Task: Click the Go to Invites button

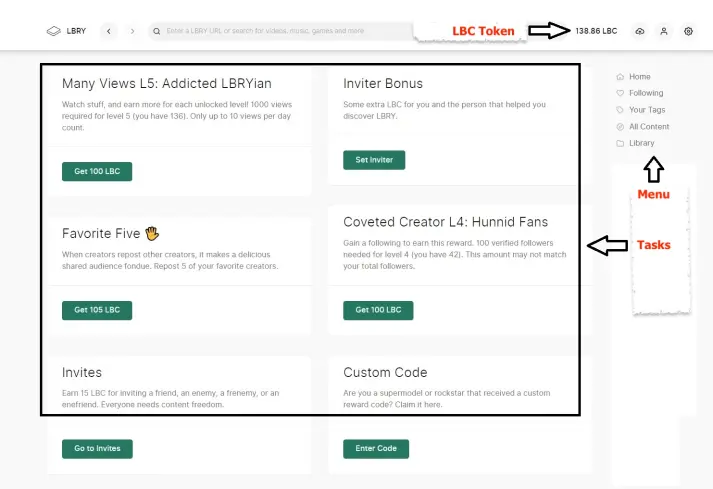Action: point(97,449)
